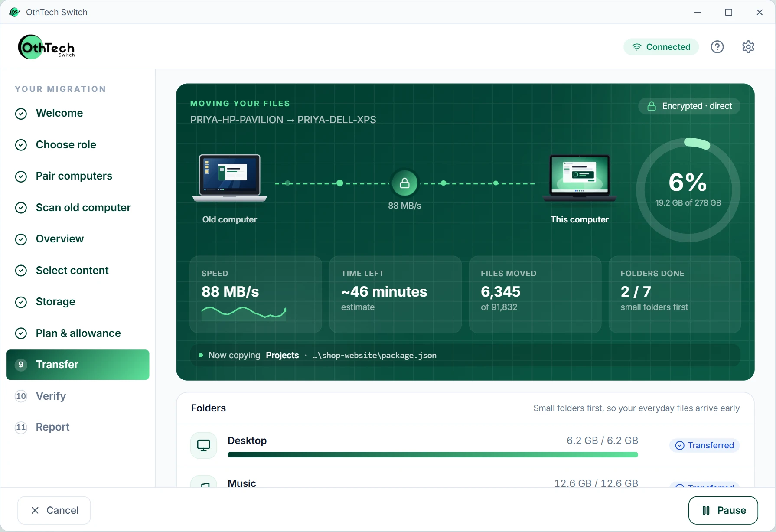
Task: Click the 6.2 GB / 6.2 GB size text
Action: tap(602, 441)
